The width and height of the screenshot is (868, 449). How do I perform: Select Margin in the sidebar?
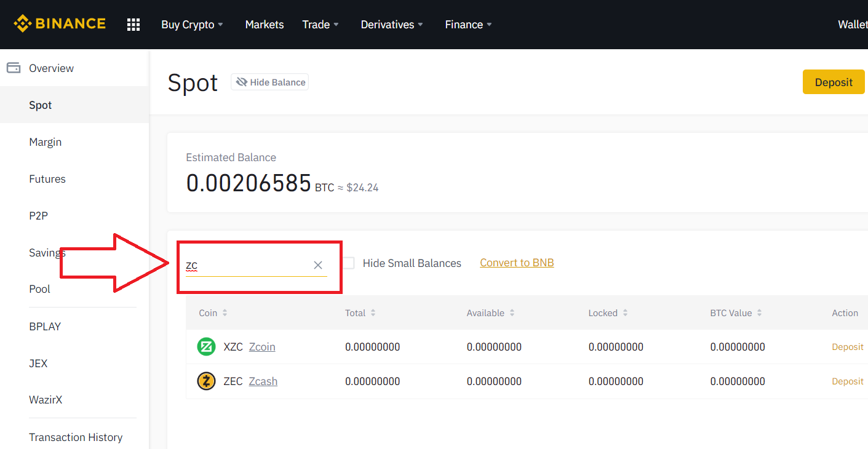coord(46,142)
